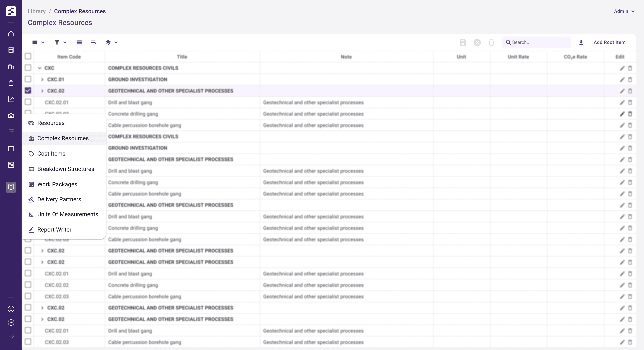Screen dimensions: 644x350
Task: Collapse the CXC root tree node
Action: (x=40, y=68)
